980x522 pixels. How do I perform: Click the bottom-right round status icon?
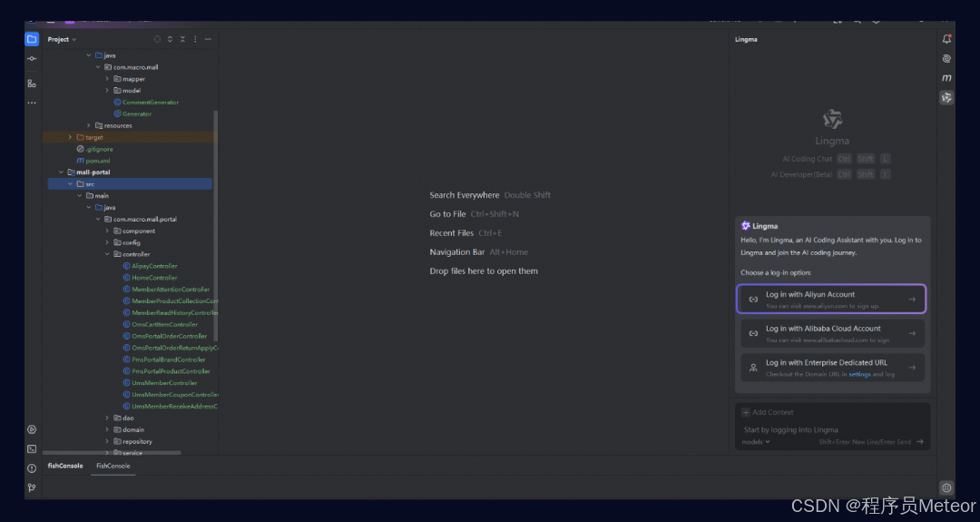click(x=946, y=488)
